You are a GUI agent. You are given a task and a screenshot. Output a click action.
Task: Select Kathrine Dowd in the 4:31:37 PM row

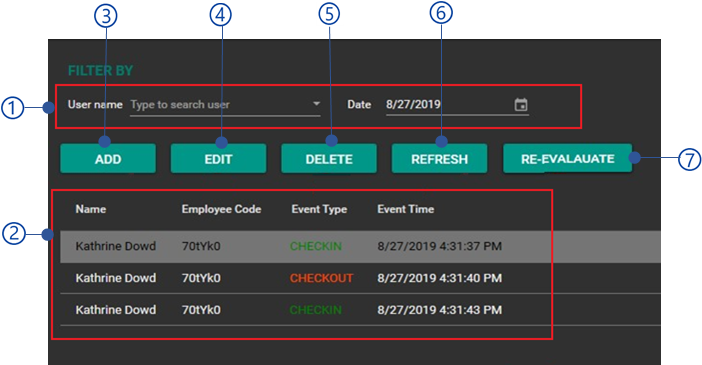tap(116, 246)
